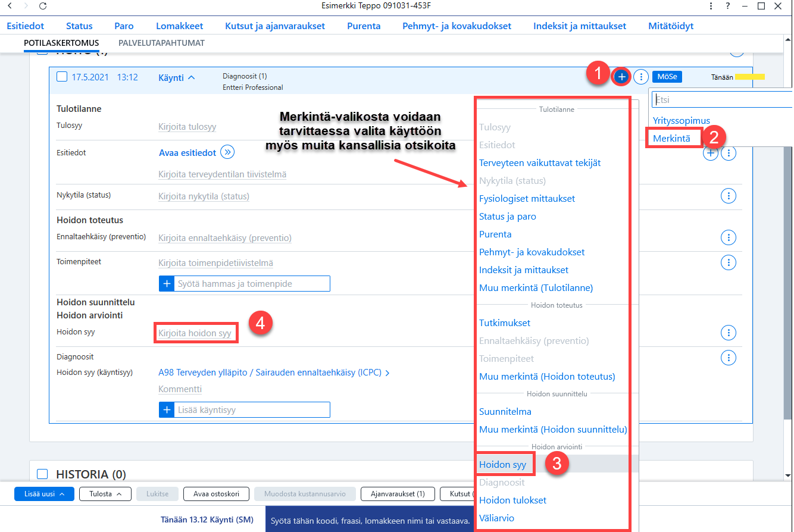The image size is (794, 532).
Task: Open the Tulosta dropdown button
Action: 105,494
